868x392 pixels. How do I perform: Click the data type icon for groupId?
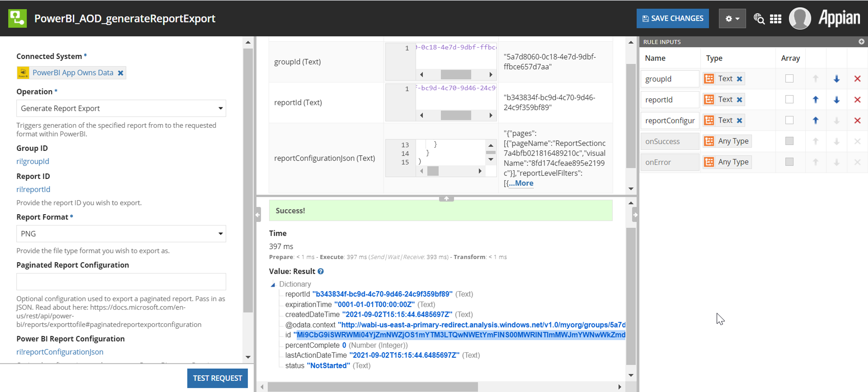pyautogui.click(x=709, y=79)
